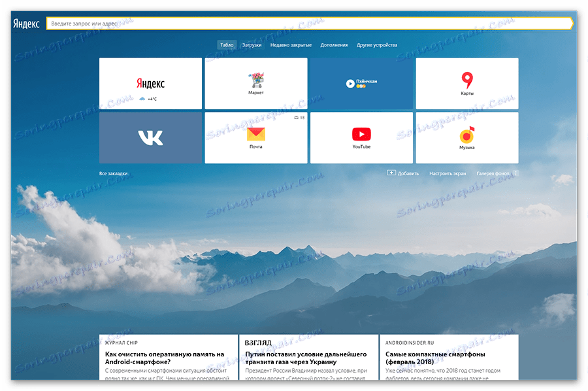Open the Почта envelope tile
The width and height of the screenshot is (588, 391).
255,138
